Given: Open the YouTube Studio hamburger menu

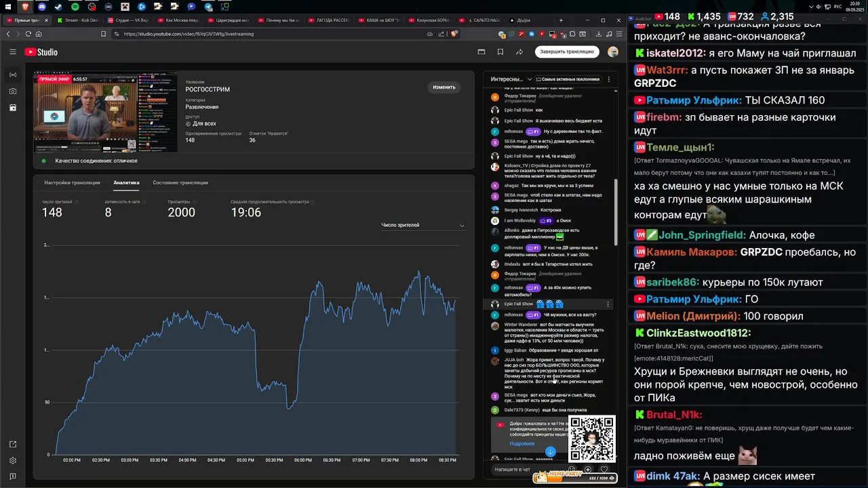Looking at the screenshot, I should 13,52.
